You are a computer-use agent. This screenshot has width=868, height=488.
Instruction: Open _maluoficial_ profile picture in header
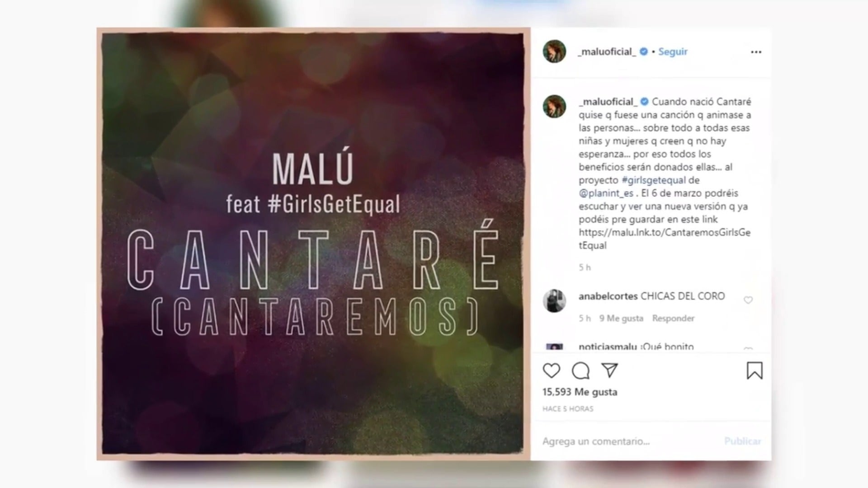click(x=554, y=51)
